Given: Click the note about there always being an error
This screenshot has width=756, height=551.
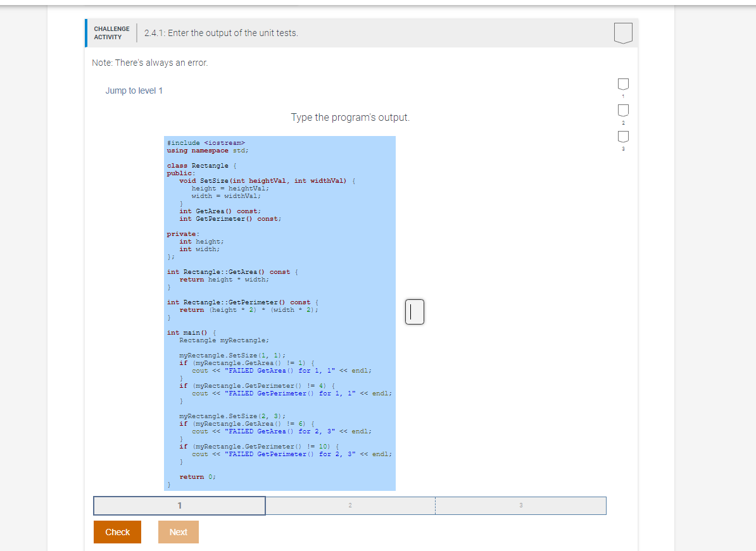Looking at the screenshot, I should 150,63.
